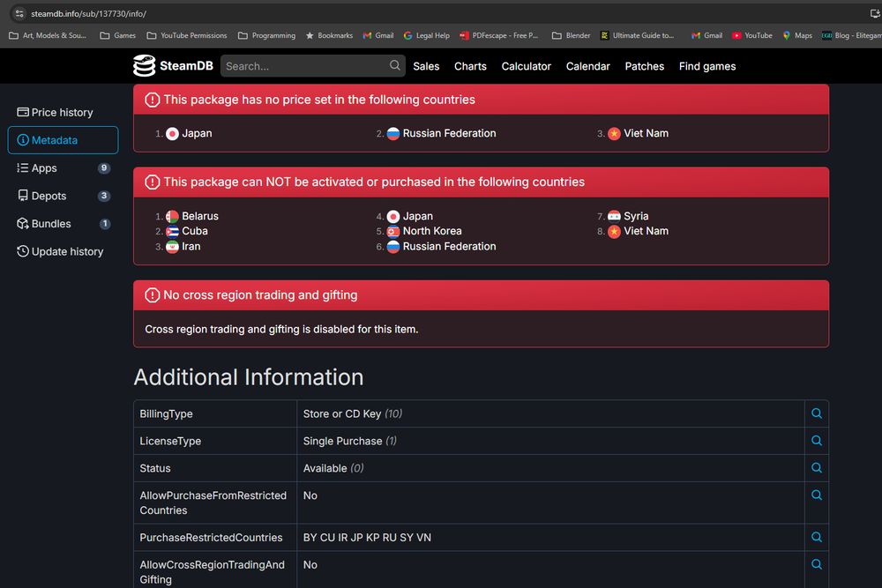Click 'Single Purchase (1)' value
This screenshot has height=588, width=882.
click(350, 441)
